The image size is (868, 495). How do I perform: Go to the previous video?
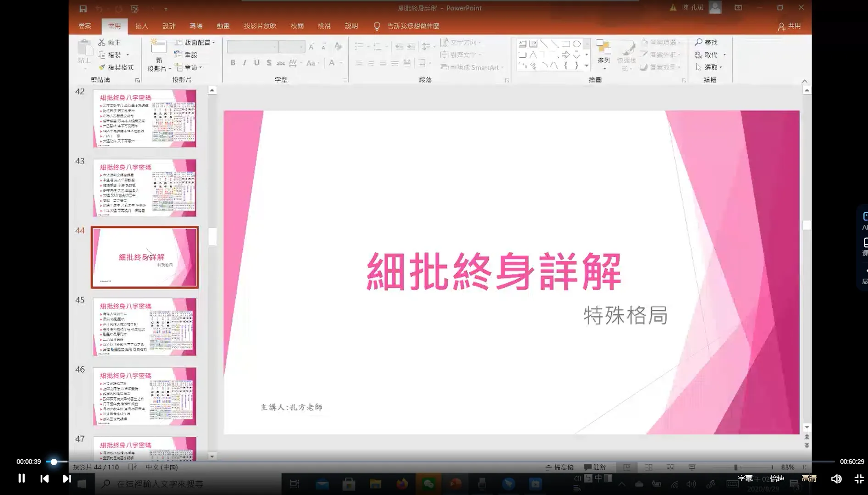point(45,478)
